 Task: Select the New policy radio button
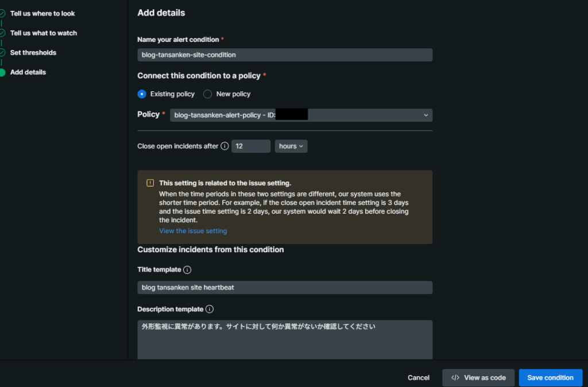pyautogui.click(x=208, y=94)
